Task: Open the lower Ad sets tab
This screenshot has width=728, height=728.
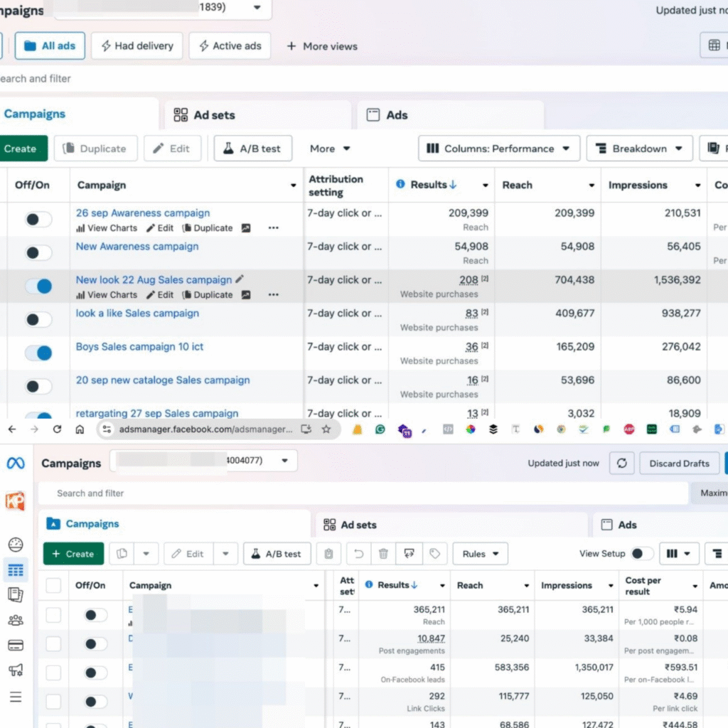Action: point(451,525)
